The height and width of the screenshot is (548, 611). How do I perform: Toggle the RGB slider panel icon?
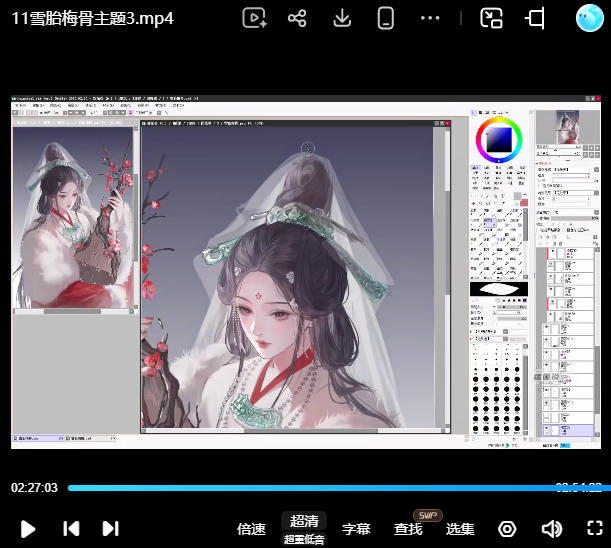tap(480, 112)
